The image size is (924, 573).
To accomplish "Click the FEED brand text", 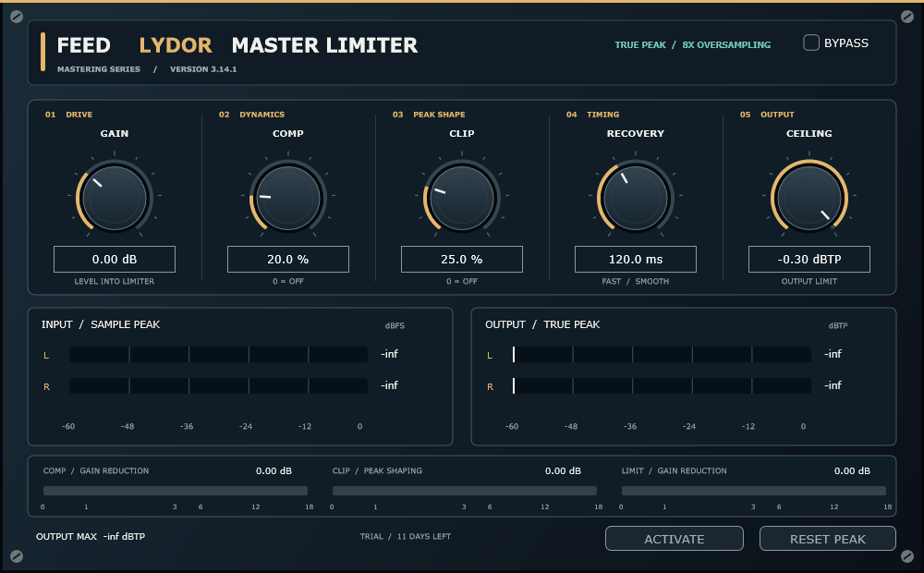I will (x=84, y=45).
